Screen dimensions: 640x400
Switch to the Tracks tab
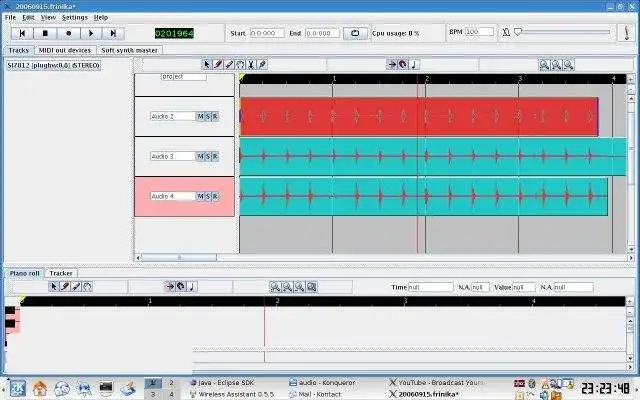[19, 50]
